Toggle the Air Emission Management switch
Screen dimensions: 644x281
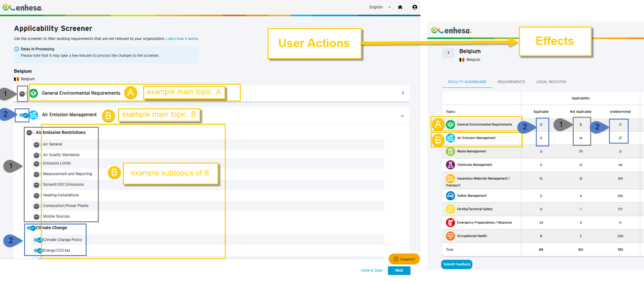click(x=24, y=115)
